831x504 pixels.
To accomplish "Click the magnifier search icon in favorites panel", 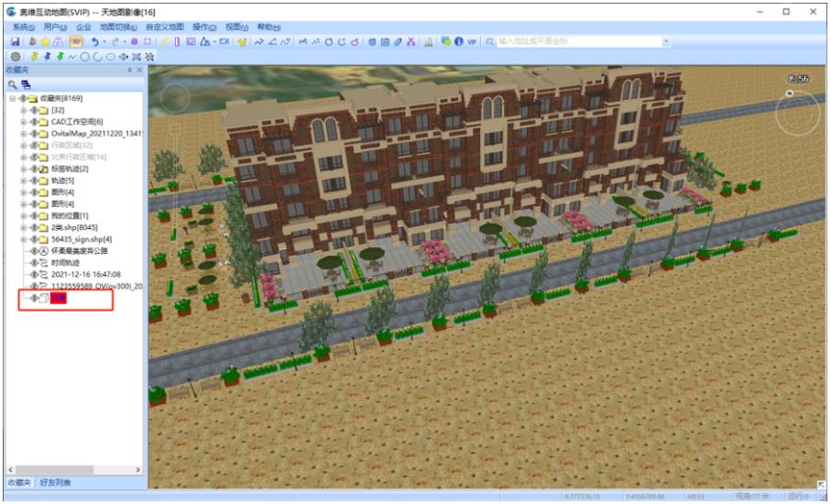I will (x=12, y=84).
